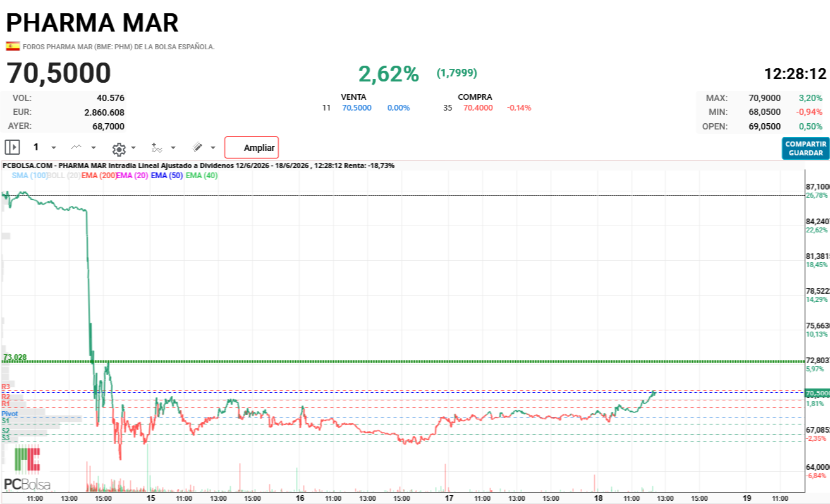This screenshot has height=504, width=830.
Task: Click the VENTA price 70,5000
Action: (357, 108)
